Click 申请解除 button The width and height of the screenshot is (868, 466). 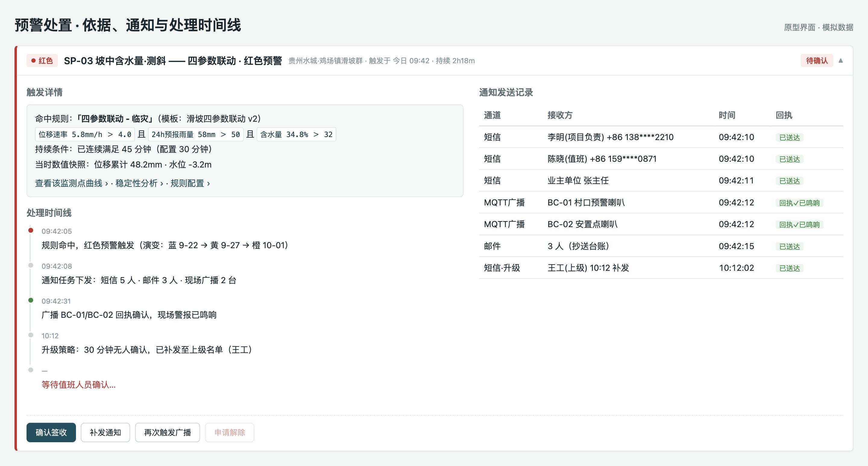[x=230, y=432]
